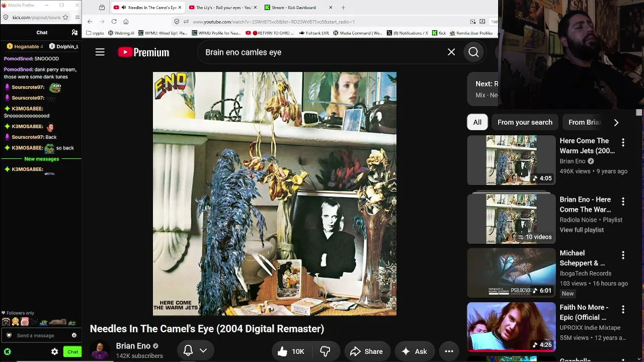The height and width of the screenshot is (362, 644).
Task: Bookmark the Kick popout page with star
Action: tap(65, 17)
